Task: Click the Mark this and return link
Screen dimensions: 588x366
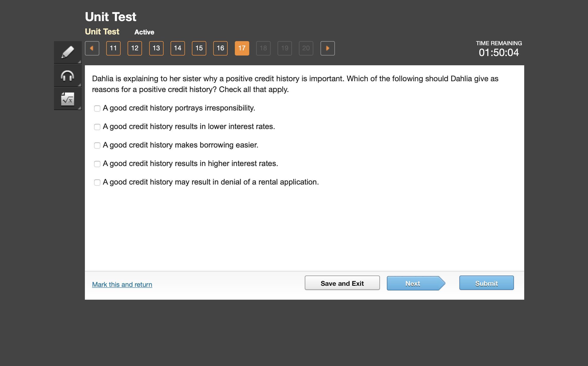Action: pos(122,285)
